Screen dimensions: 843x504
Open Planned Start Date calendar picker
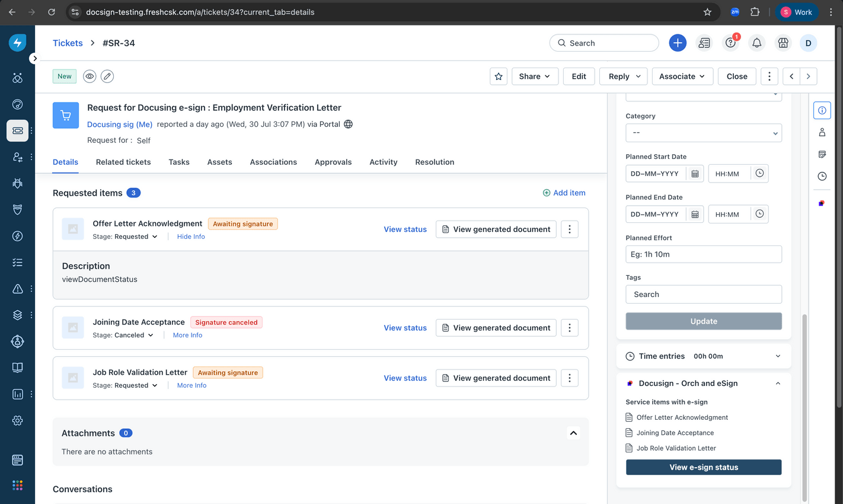pos(695,174)
